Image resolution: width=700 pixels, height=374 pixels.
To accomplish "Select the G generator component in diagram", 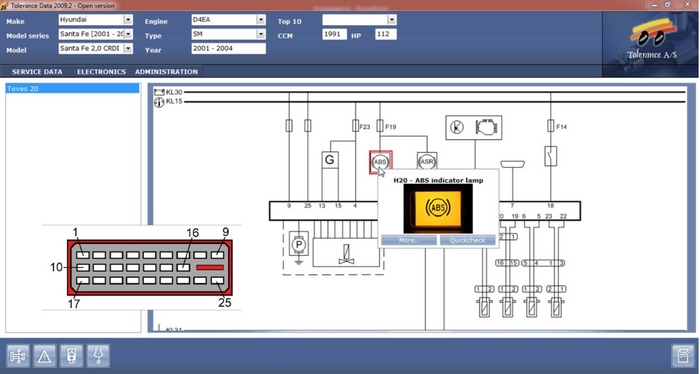I will 330,160.
